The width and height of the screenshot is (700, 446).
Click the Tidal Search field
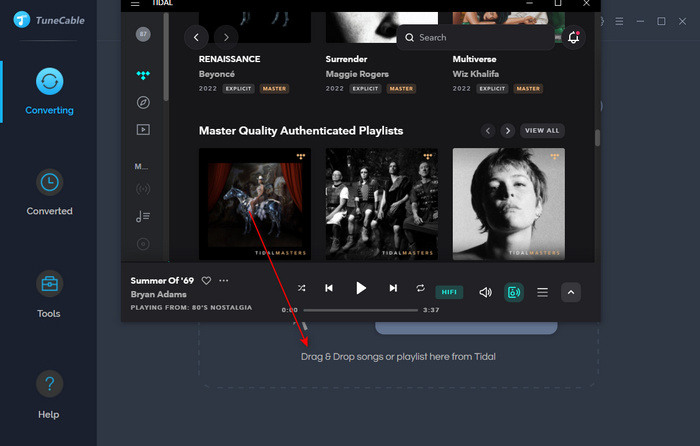475,38
